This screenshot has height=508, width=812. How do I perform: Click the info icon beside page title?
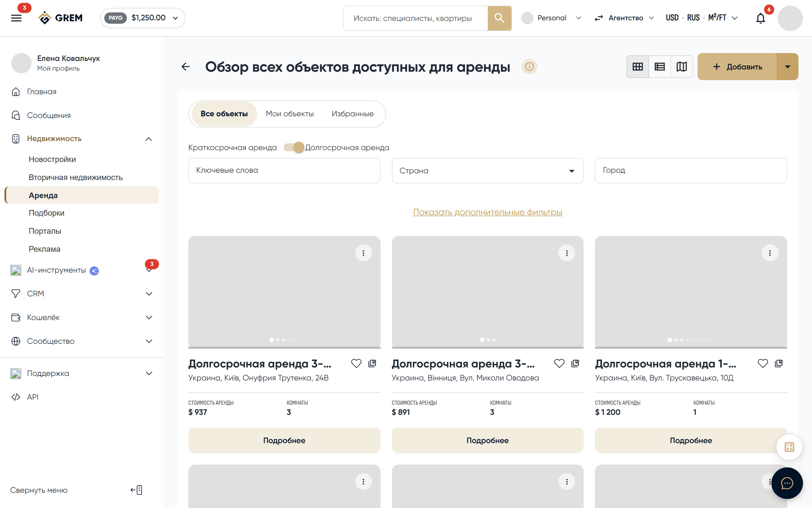click(529, 67)
